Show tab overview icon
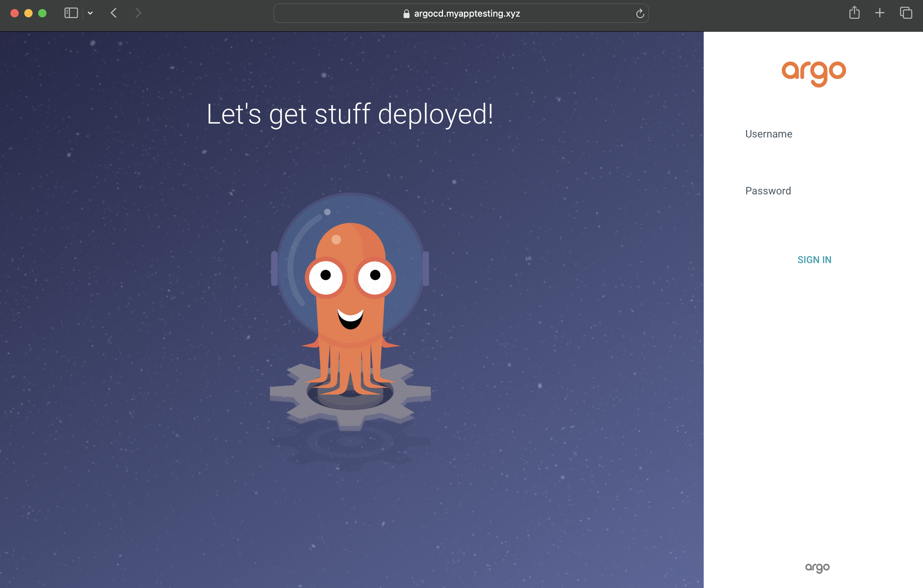 pos(906,13)
